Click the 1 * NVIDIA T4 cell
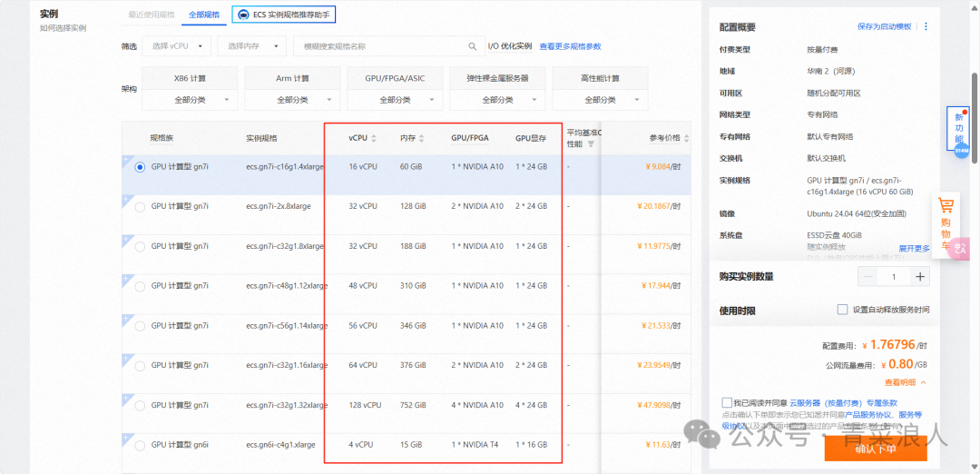Image resolution: width=980 pixels, height=474 pixels. click(475, 445)
